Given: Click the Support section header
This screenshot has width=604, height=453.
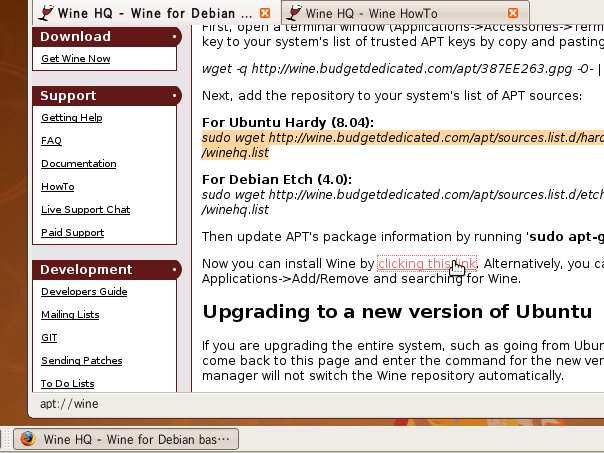Looking at the screenshot, I should [107, 96].
